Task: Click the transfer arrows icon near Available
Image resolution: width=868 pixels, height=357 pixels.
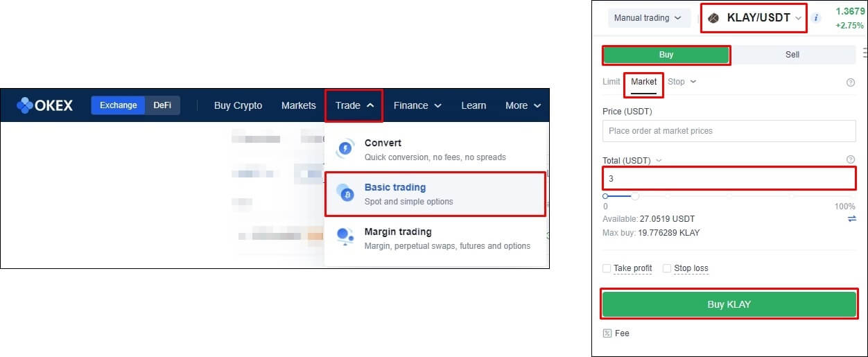Action: point(852,219)
